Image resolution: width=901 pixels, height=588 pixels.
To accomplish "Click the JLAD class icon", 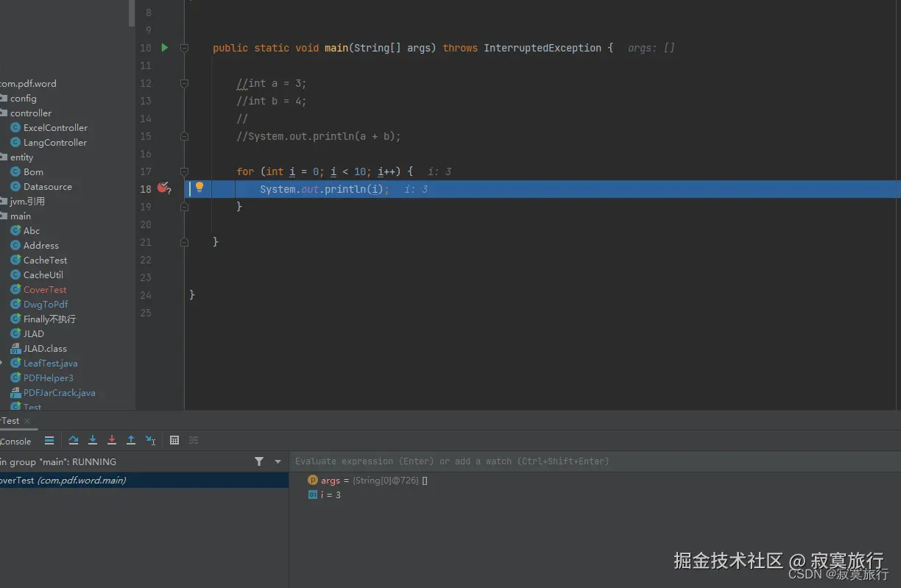I will click(15, 333).
